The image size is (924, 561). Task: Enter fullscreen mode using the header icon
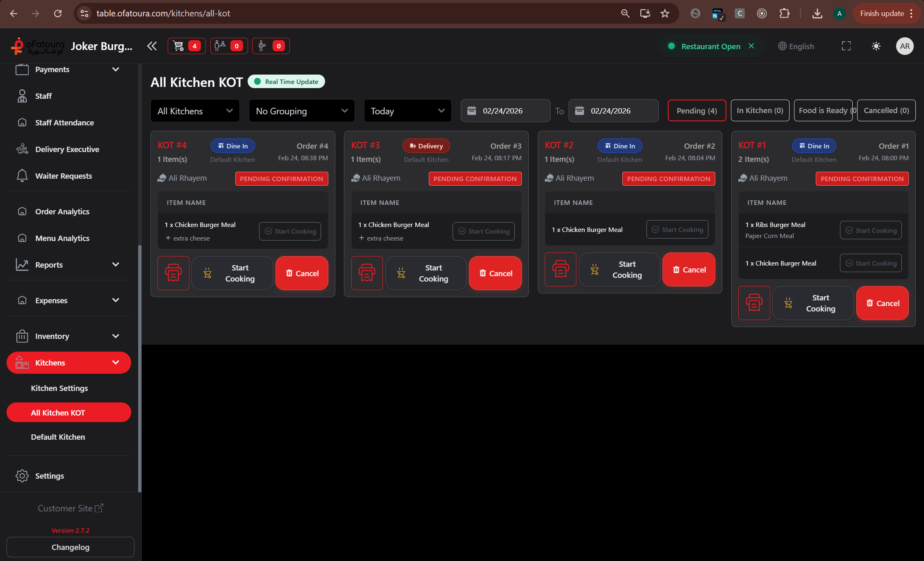(x=846, y=46)
